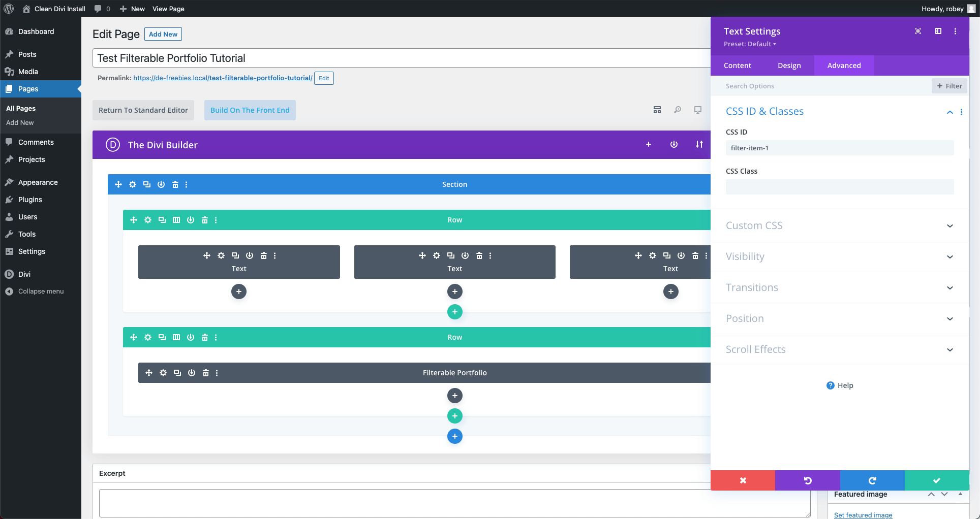Open settings of the middle Text module
This screenshot has width=980, height=519.
pyautogui.click(x=437, y=255)
